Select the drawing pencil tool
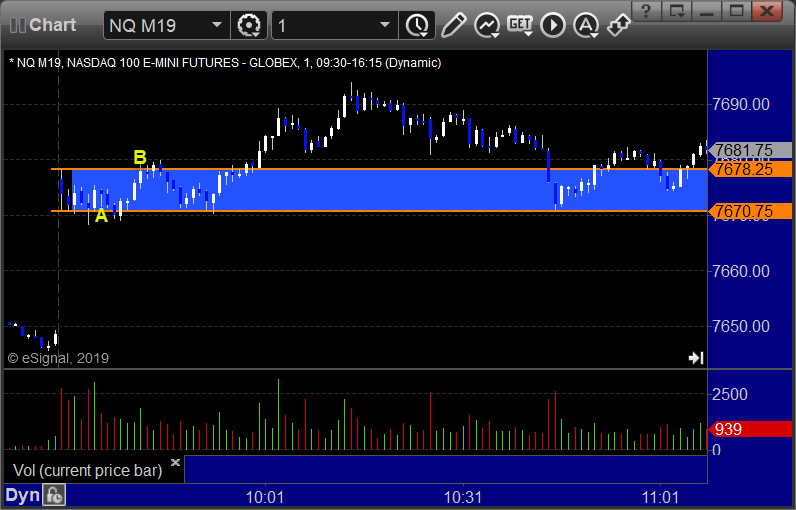 [x=453, y=25]
